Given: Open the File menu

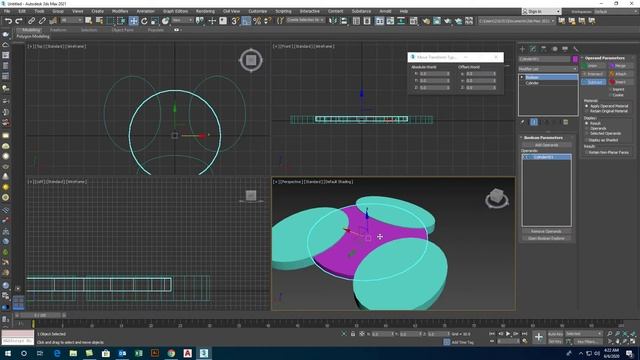Looking at the screenshot, I should [x=7, y=11].
